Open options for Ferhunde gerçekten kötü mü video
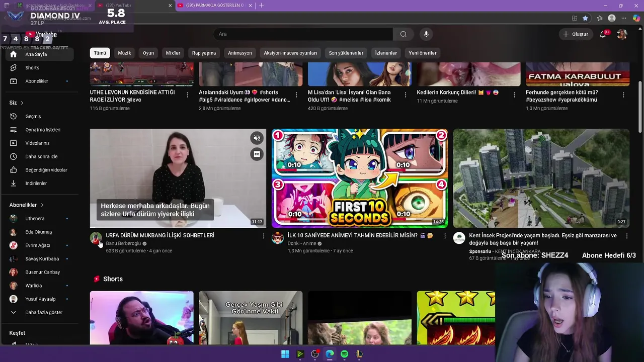This screenshot has width=644, height=362. (623, 95)
